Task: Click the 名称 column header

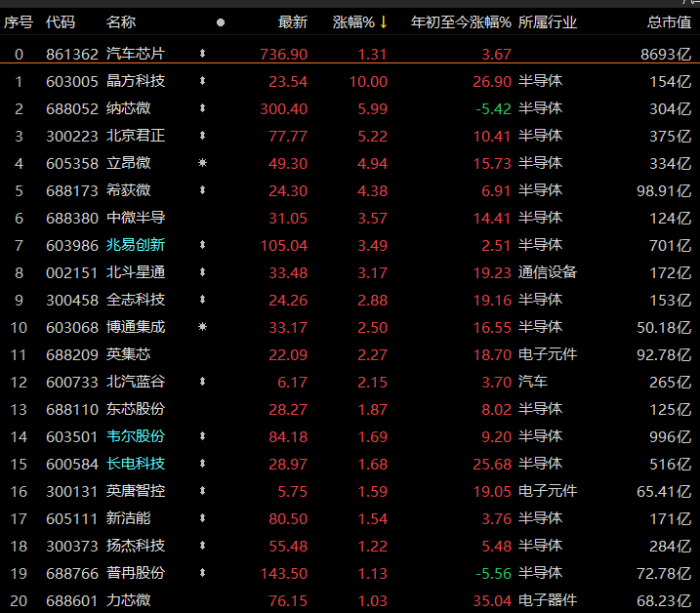Action: [x=121, y=21]
